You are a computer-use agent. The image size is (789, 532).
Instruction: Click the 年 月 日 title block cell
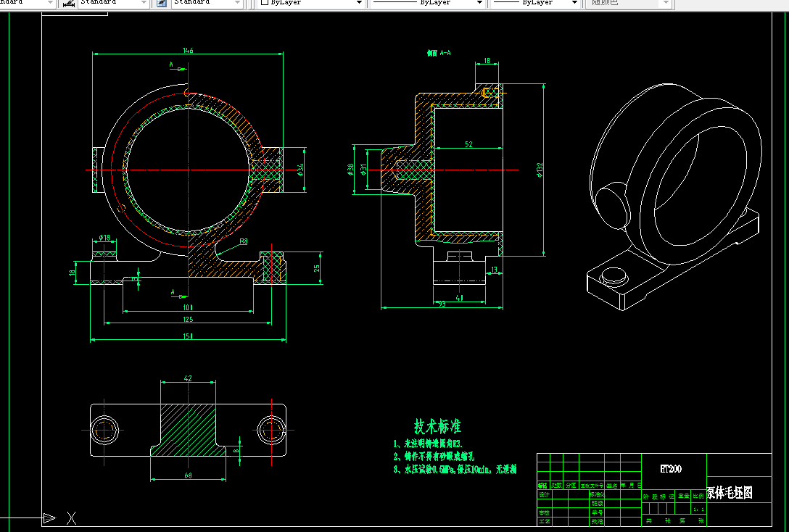pos(631,486)
